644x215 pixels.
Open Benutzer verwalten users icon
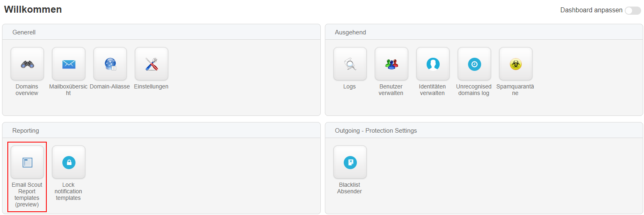(391, 64)
